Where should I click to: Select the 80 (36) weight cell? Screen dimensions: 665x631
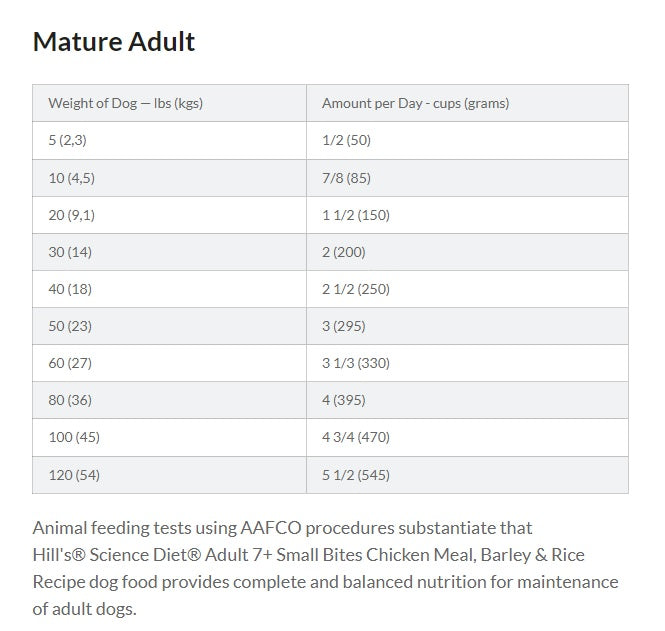click(169, 400)
